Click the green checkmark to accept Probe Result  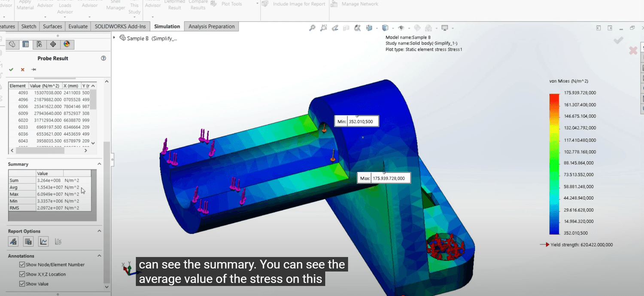[x=11, y=70]
